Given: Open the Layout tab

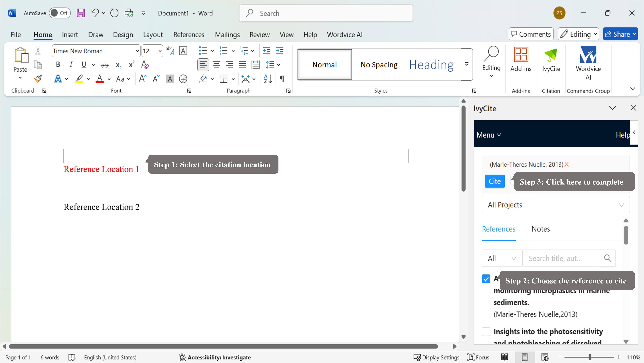Looking at the screenshot, I should 153,34.
